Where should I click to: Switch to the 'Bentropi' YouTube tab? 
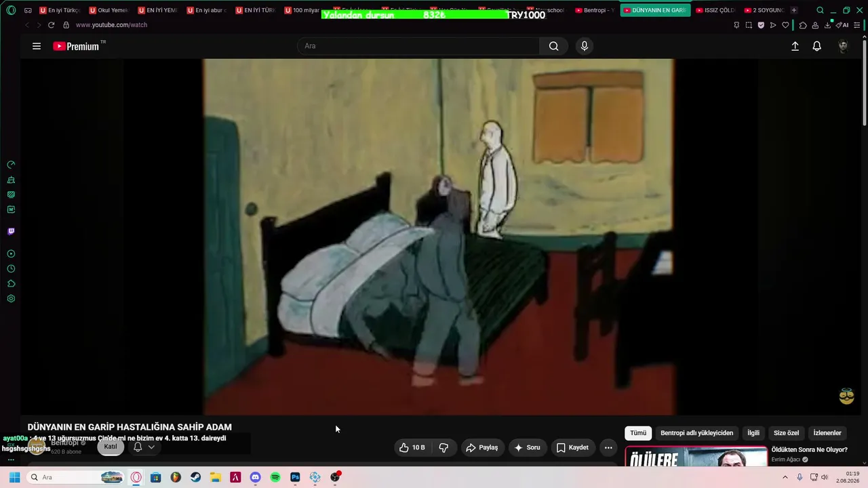[594, 10]
